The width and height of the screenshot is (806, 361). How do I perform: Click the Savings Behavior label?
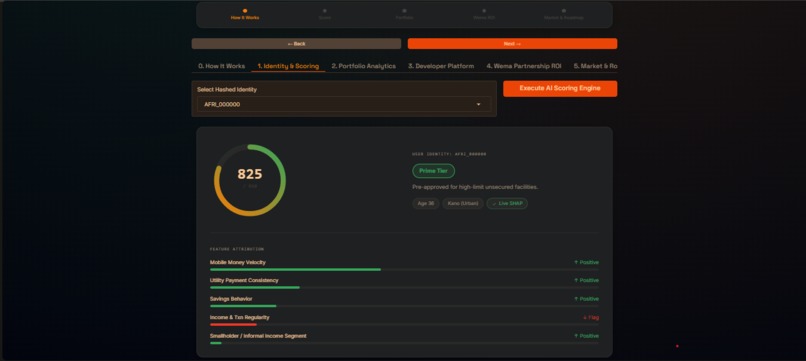[231, 299]
